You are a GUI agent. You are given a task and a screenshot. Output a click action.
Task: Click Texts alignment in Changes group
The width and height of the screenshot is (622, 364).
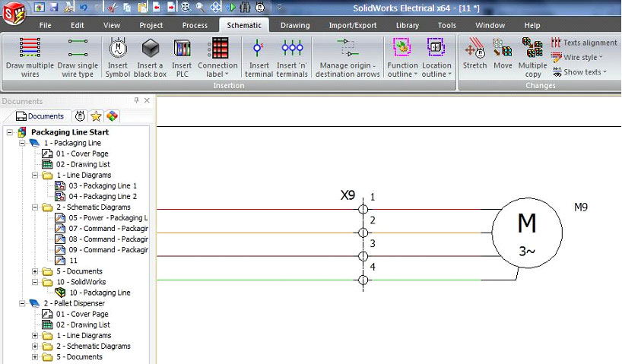click(x=584, y=43)
